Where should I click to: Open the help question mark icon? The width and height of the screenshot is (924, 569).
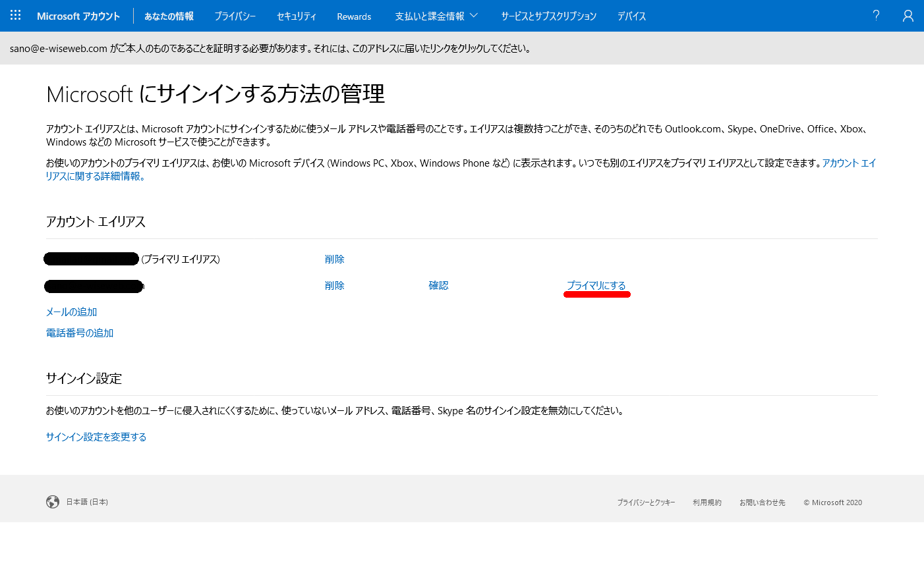tap(876, 15)
